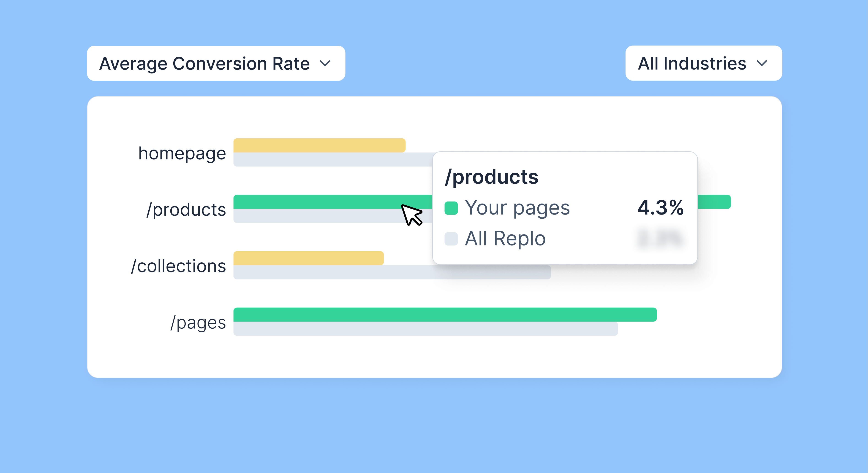The image size is (868, 473).
Task: Click the homepage row label
Action: [182, 153]
